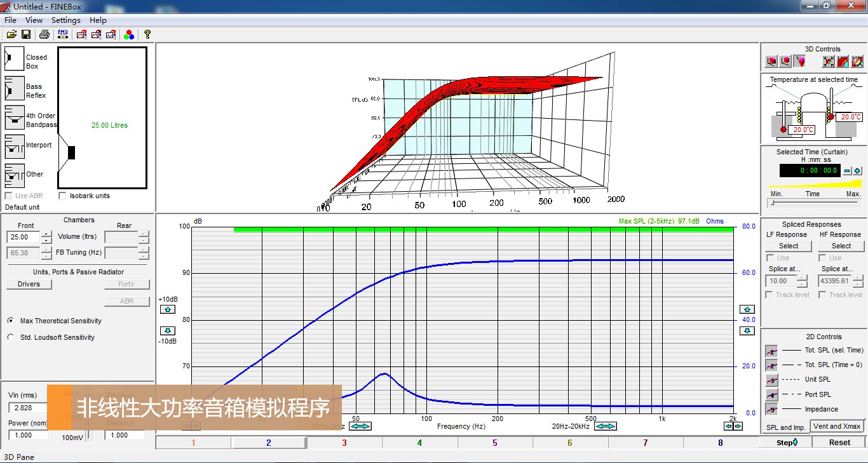This screenshot has width=868, height=463.
Task: Toggle the Unit SPL curve button
Action: pos(771,380)
